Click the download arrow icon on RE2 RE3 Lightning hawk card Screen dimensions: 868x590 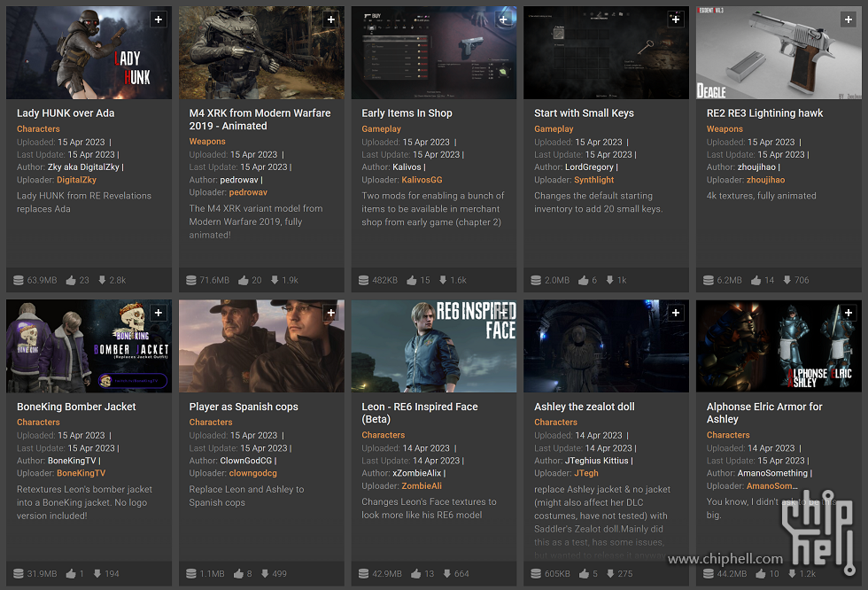click(787, 280)
